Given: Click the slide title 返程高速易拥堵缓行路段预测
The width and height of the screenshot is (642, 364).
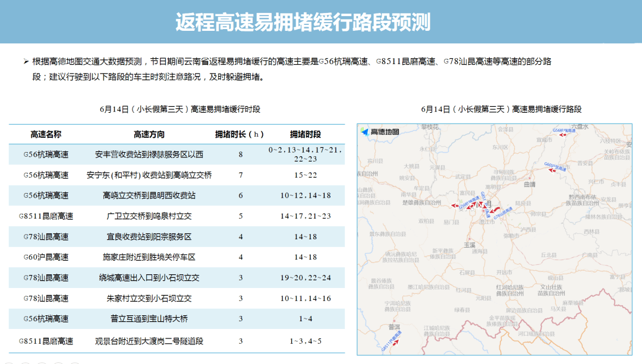Looking at the screenshot, I should [x=303, y=23].
